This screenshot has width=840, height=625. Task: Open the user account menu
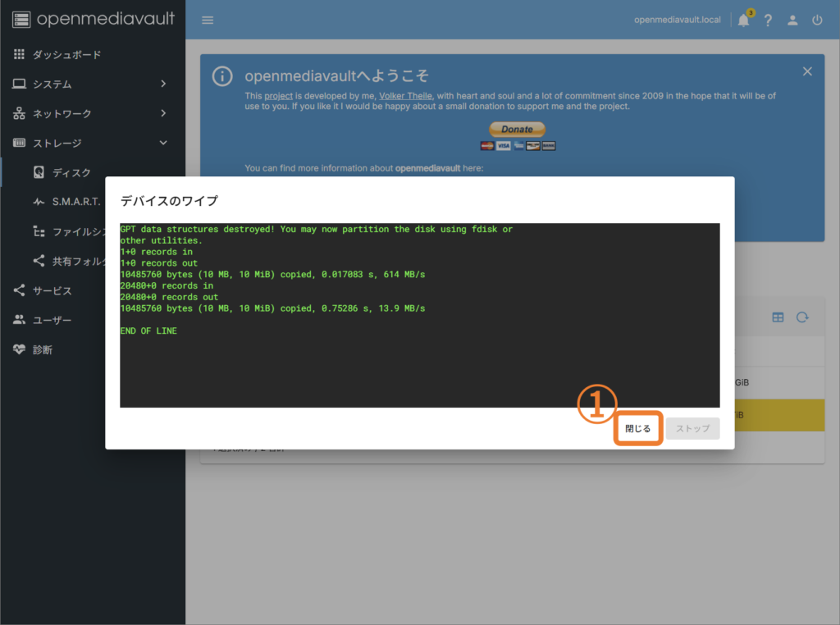(x=792, y=21)
